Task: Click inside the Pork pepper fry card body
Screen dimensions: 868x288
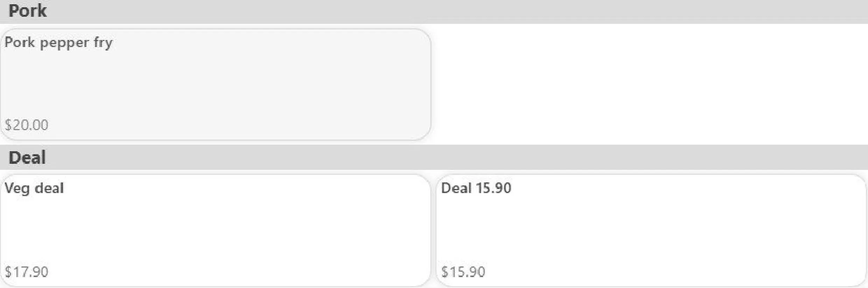Action: [x=216, y=84]
